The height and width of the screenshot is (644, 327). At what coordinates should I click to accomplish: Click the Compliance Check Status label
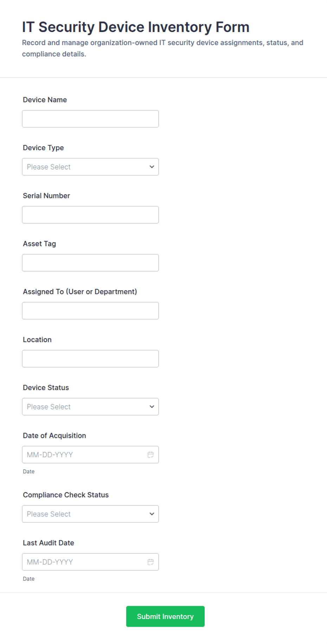click(66, 495)
